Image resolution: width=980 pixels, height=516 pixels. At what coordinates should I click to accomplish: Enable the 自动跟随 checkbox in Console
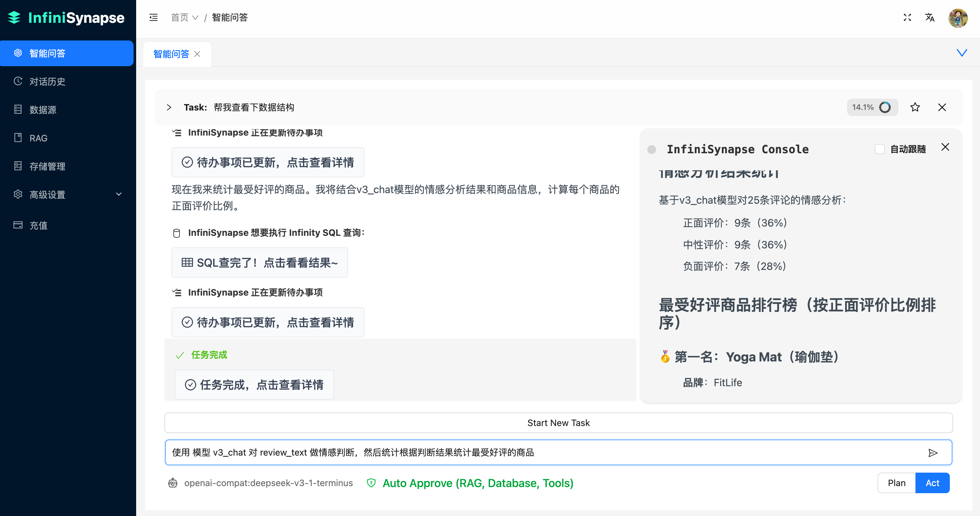[x=879, y=149]
